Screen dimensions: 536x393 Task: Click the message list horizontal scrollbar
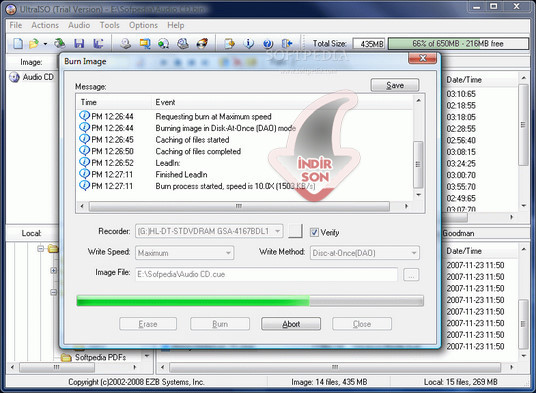point(239,206)
